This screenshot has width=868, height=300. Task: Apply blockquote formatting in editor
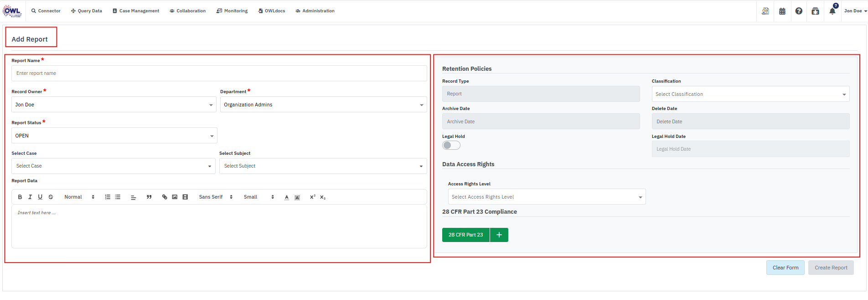click(149, 197)
